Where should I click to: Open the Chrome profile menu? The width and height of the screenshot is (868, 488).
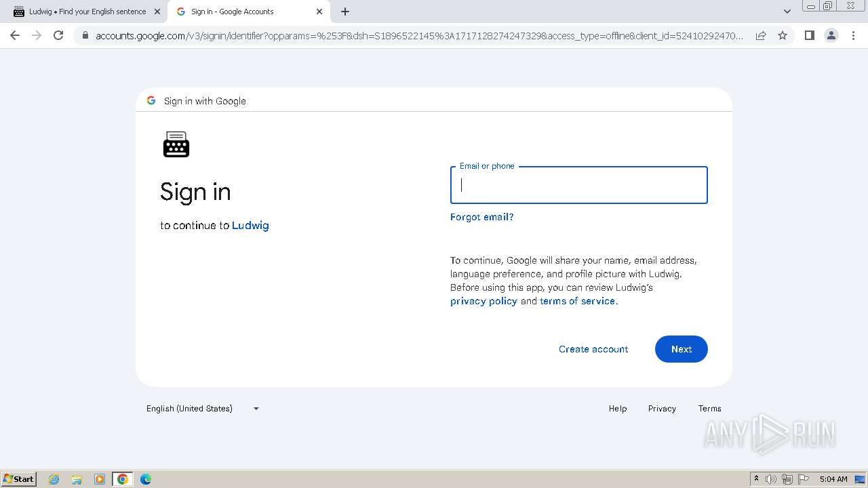tap(831, 35)
